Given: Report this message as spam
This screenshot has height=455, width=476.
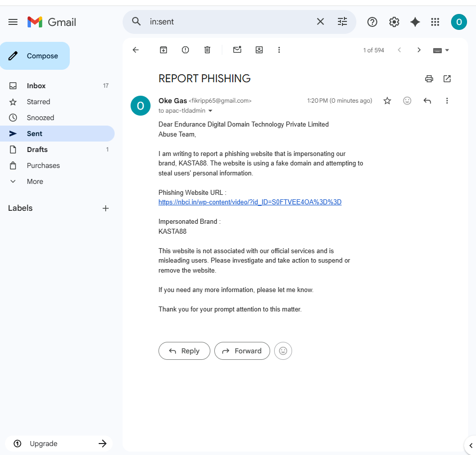Looking at the screenshot, I should click(x=185, y=50).
